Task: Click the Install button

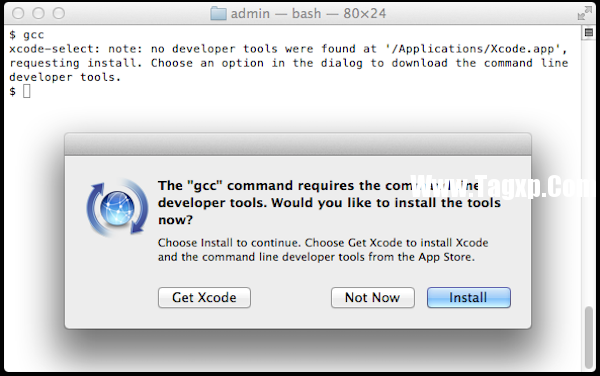Action: [x=469, y=298]
